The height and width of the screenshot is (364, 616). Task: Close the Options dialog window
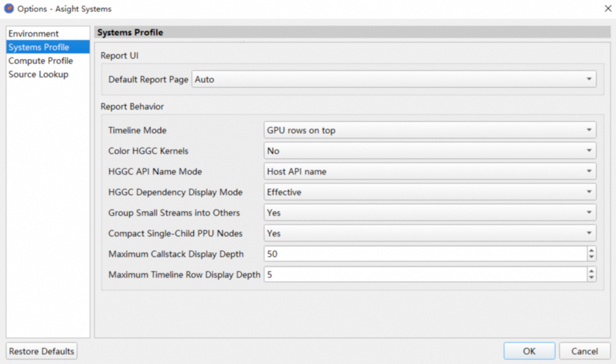608,8
